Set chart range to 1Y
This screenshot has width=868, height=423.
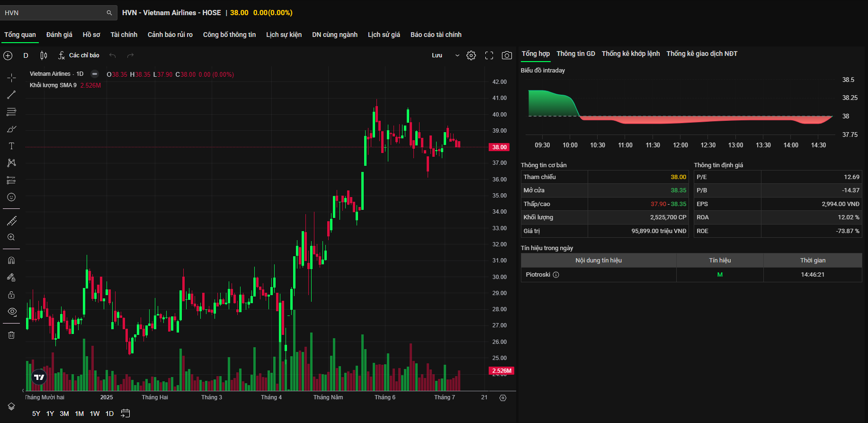tap(50, 414)
